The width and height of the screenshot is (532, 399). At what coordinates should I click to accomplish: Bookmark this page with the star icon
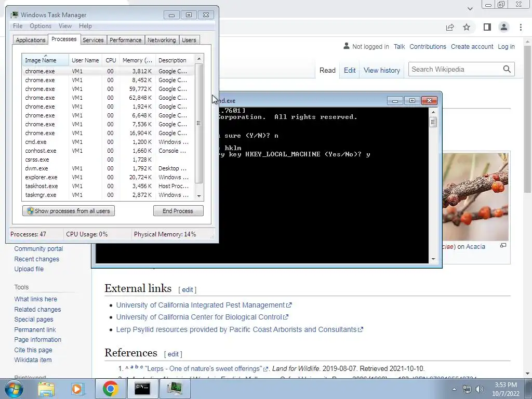[467, 27]
